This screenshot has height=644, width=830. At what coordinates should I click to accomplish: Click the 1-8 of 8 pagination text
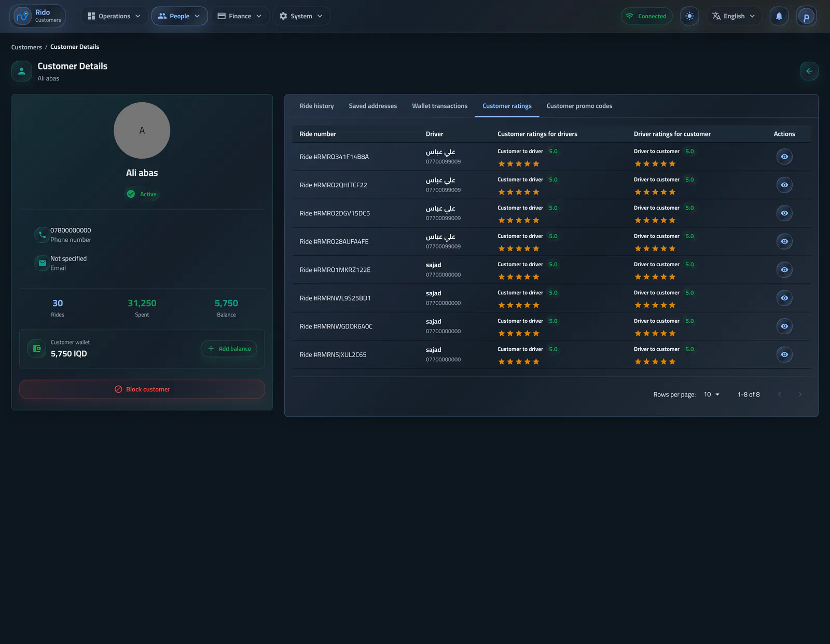tap(749, 394)
